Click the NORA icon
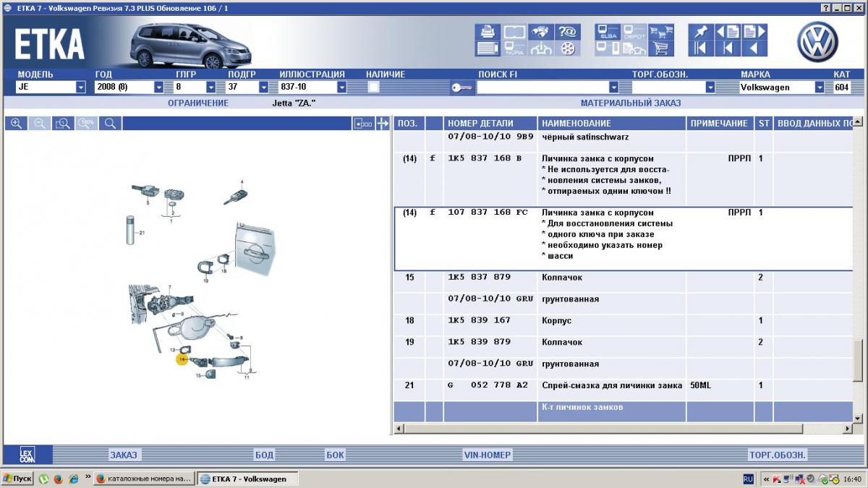868x488 pixels. [x=514, y=48]
